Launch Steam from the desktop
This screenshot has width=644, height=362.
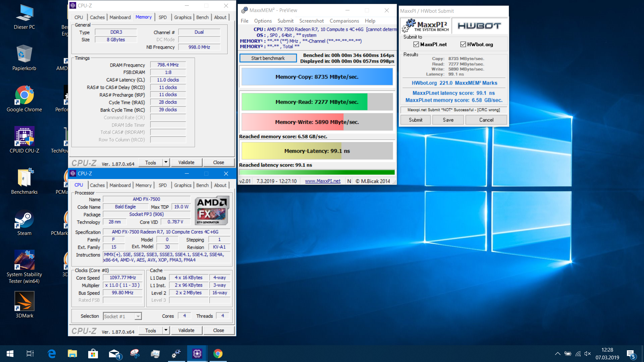[x=24, y=223]
